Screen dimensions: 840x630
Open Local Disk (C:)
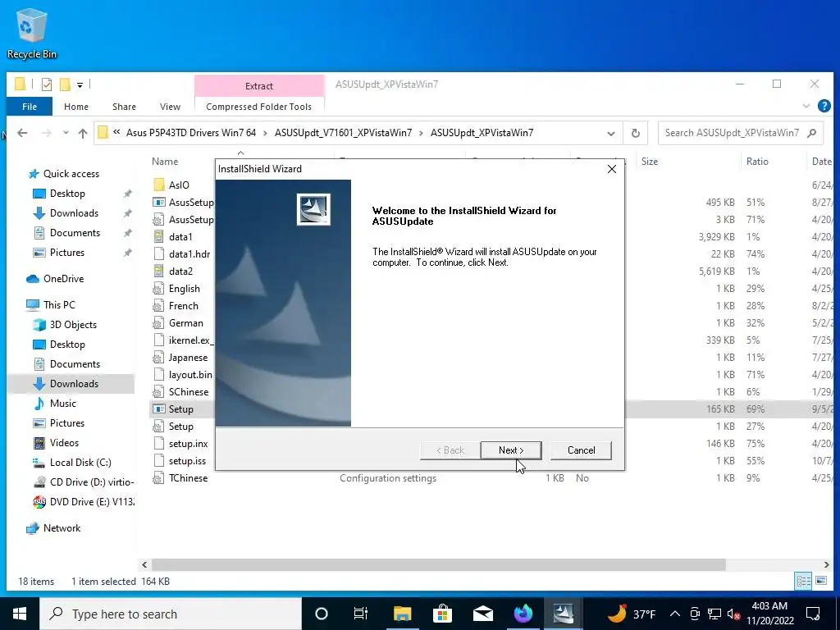click(x=80, y=463)
